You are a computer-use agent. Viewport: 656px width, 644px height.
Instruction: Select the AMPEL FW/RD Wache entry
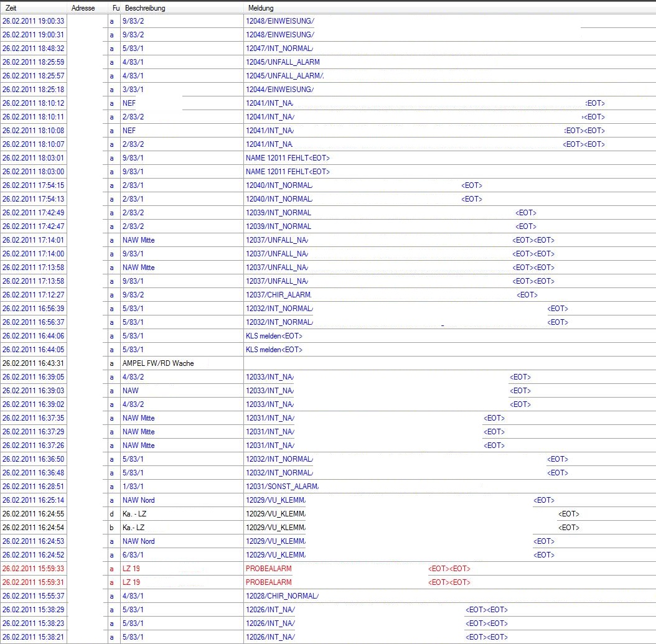tap(158, 363)
